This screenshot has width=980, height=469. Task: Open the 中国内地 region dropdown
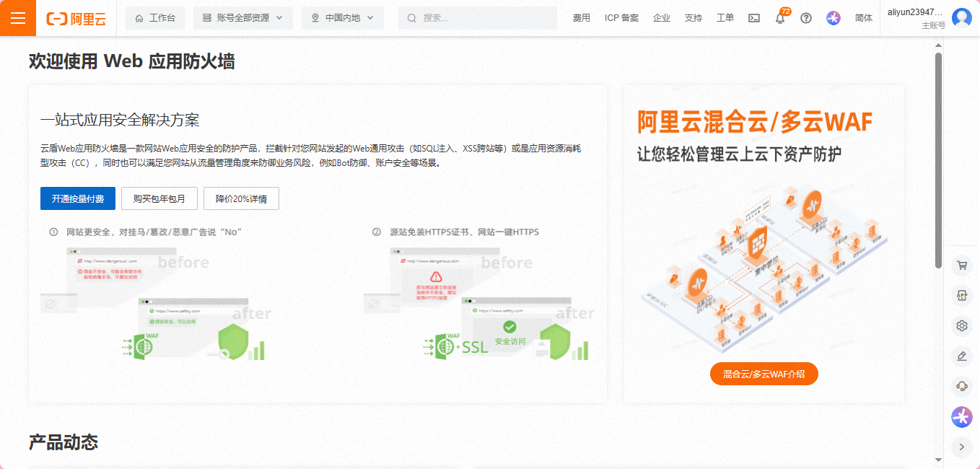(x=343, y=18)
